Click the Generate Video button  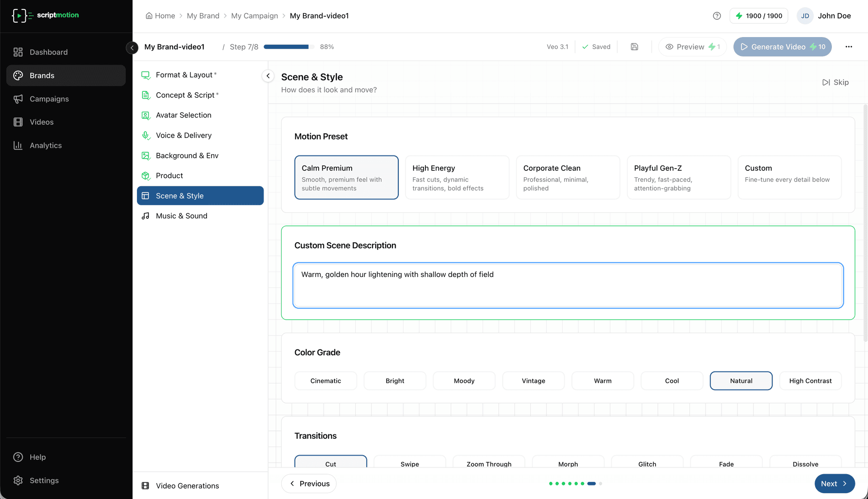point(782,47)
